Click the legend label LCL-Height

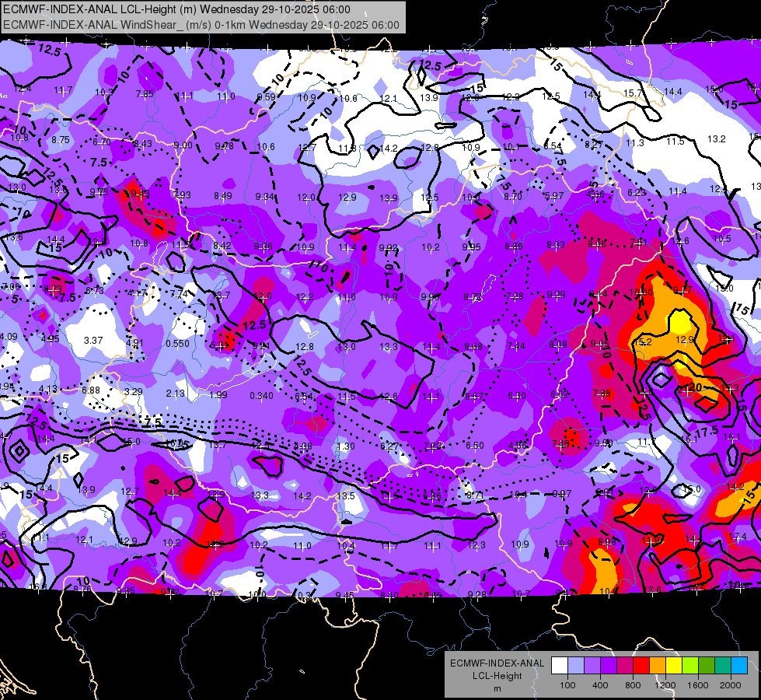(x=497, y=676)
